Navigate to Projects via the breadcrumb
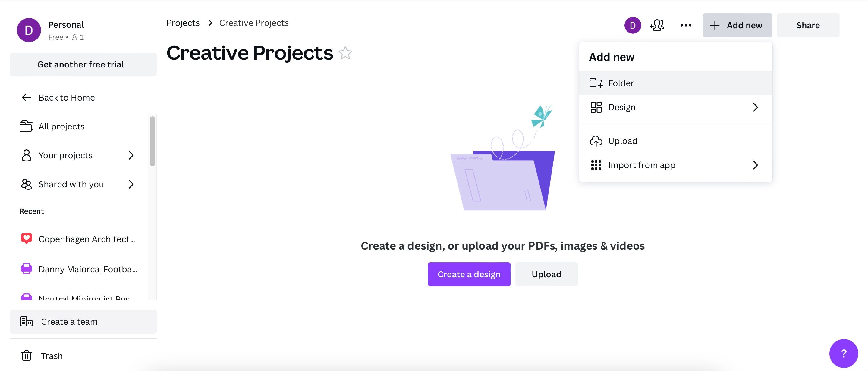Viewport: 868px width, 371px height. (183, 23)
